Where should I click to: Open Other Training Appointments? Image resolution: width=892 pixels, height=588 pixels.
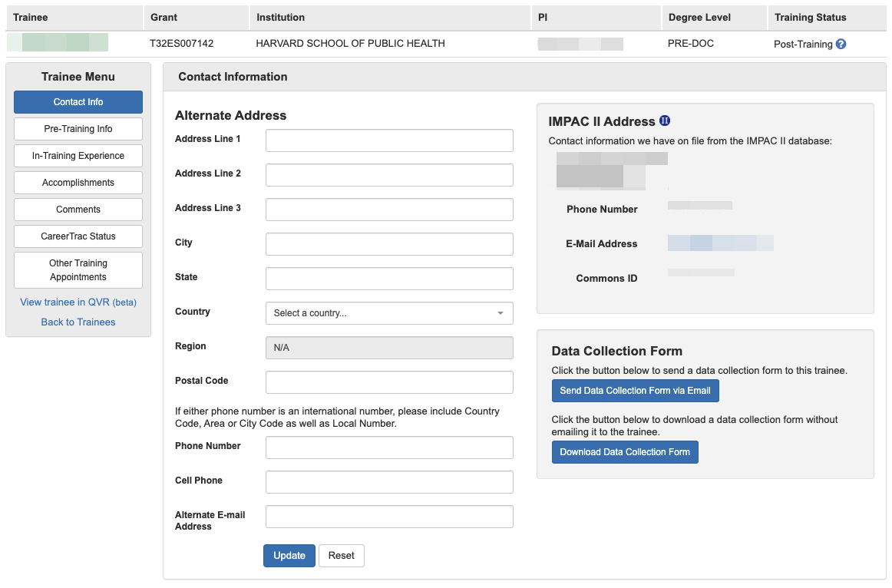(78, 270)
